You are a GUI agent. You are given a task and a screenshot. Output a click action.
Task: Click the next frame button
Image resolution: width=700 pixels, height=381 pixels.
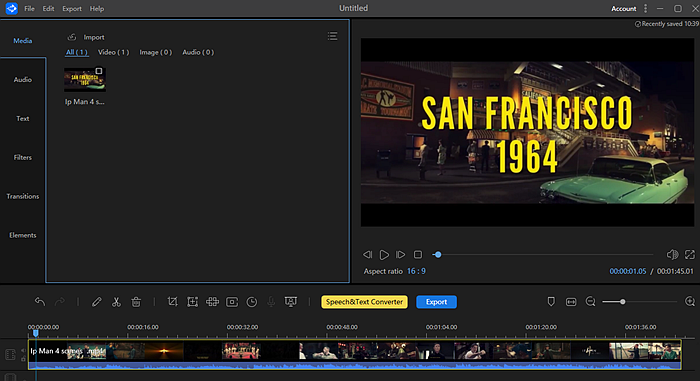(401, 255)
